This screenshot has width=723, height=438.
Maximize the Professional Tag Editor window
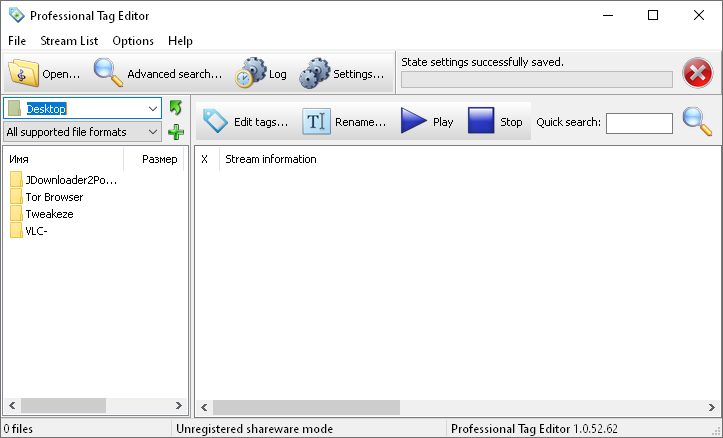click(653, 15)
